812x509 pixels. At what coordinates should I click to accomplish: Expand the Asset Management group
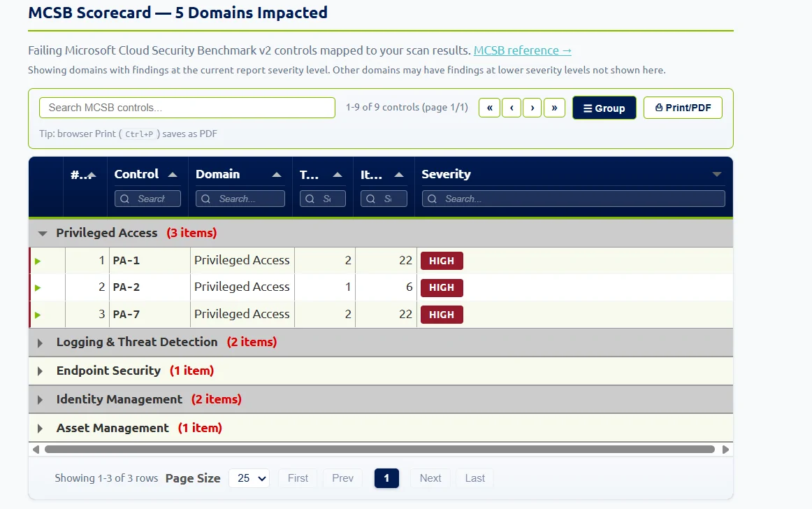click(40, 429)
